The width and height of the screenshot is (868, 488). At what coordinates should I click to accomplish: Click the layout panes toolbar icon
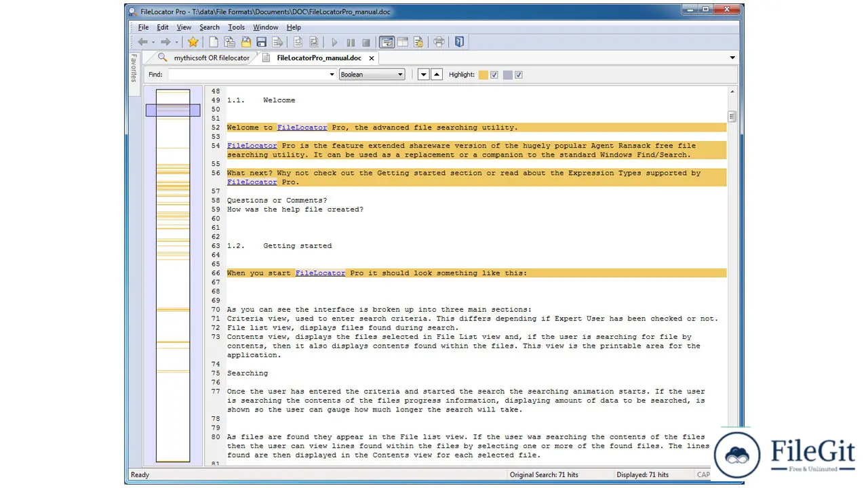(x=403, y=42)
